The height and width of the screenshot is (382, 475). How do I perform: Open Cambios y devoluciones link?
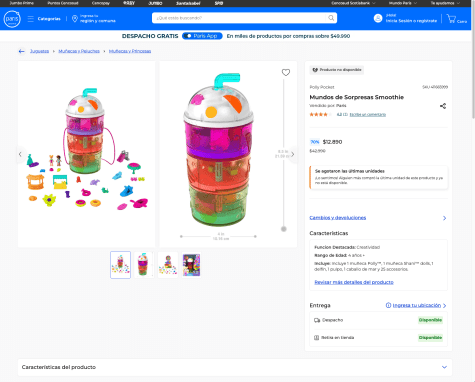[338, 218]
